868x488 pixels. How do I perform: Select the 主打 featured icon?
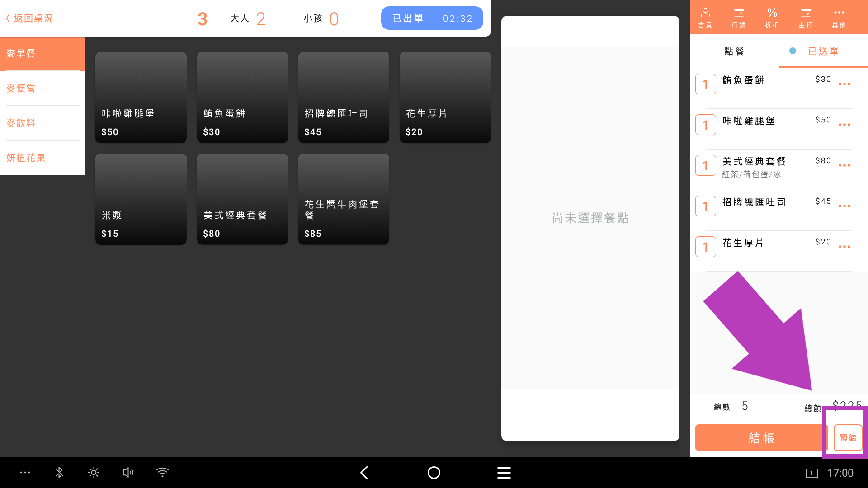806,17
